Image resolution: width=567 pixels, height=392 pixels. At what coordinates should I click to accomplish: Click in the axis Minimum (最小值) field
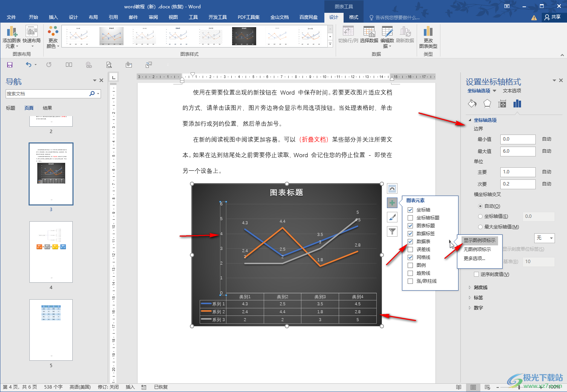(x=518, y=139)
